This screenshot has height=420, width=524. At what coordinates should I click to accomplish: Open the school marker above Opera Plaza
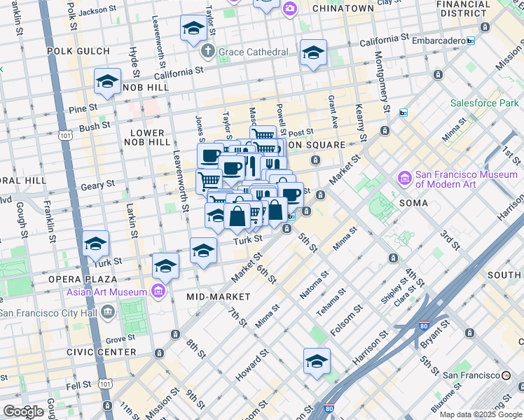coord(96,244)
